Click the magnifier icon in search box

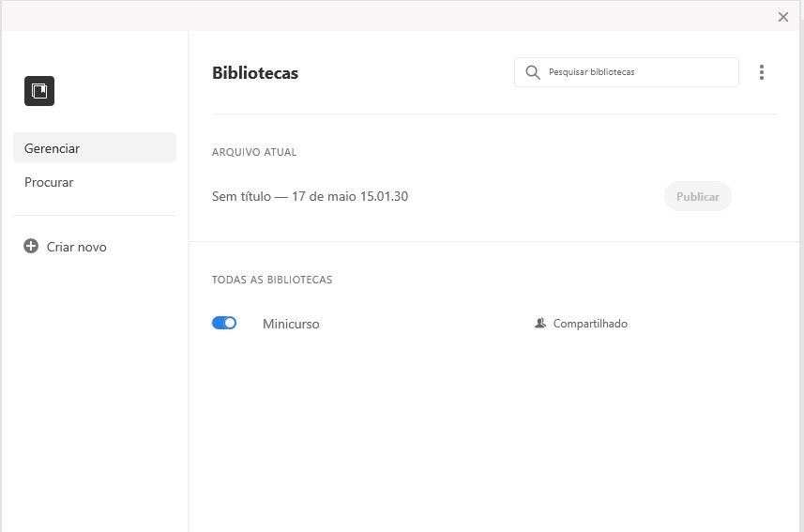click(x=533, y=72)
